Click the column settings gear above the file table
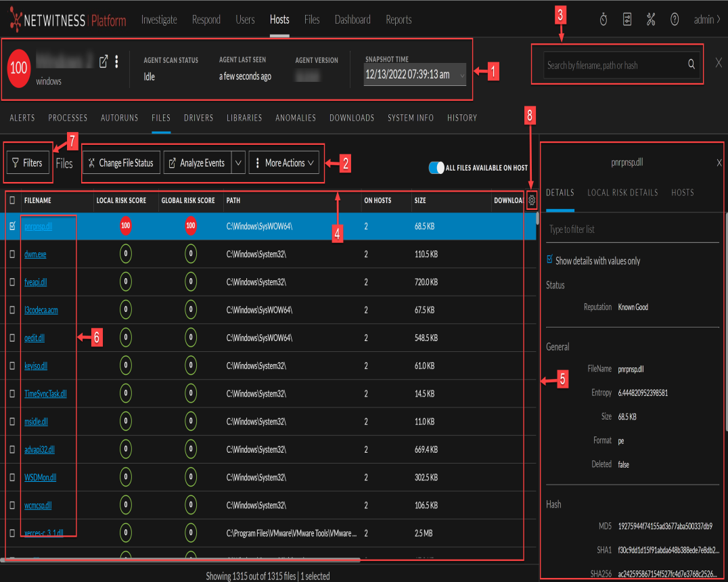 (x=532, y=200)
